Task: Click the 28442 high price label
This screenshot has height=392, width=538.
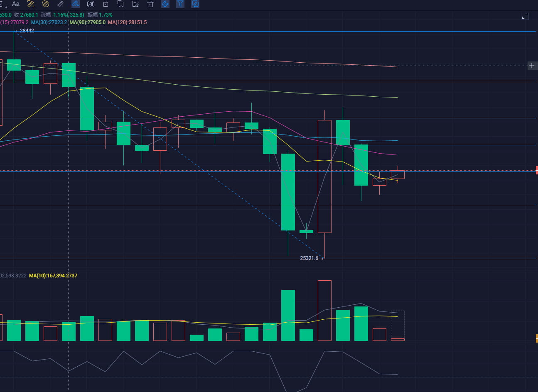Action: pos(27,30)
